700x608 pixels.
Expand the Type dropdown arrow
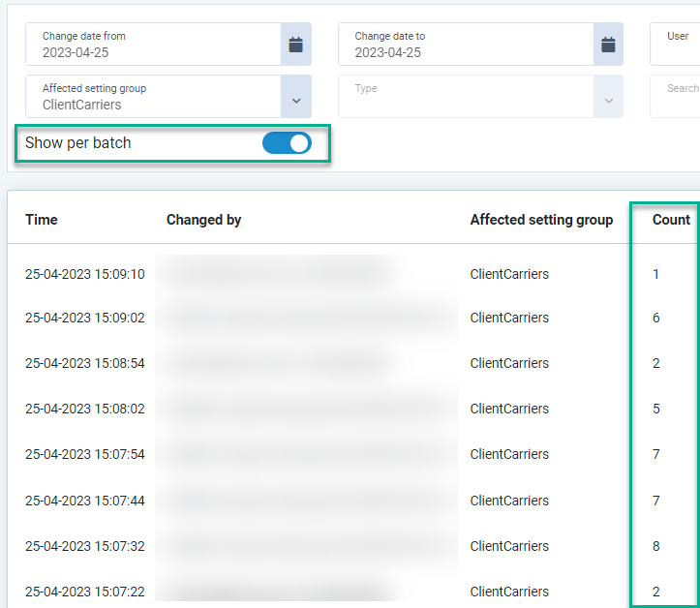pos(608,101)
